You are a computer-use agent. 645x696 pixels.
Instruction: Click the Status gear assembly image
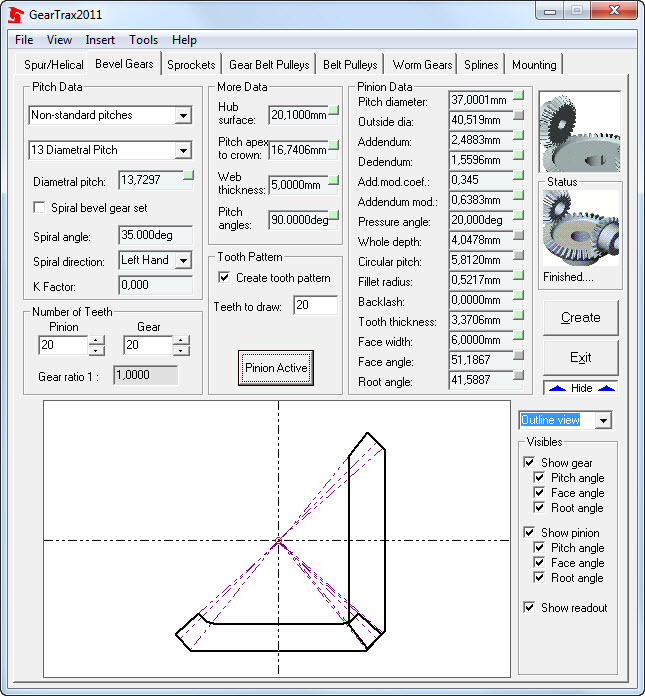coord(580,228)
